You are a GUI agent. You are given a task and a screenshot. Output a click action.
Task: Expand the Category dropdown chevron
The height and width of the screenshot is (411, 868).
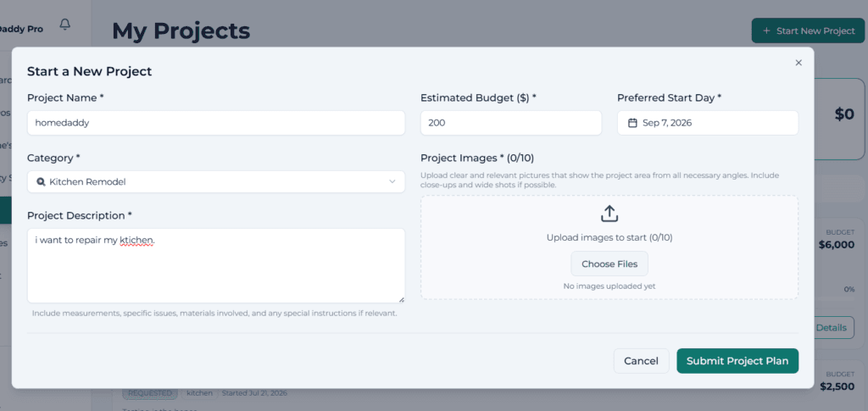pyautogui.click(x=392, y=181)
